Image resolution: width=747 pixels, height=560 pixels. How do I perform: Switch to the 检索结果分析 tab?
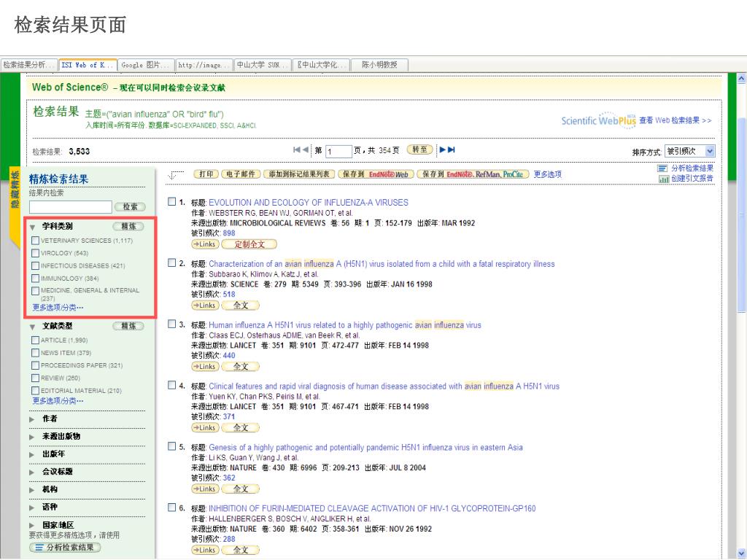(29, 65)
